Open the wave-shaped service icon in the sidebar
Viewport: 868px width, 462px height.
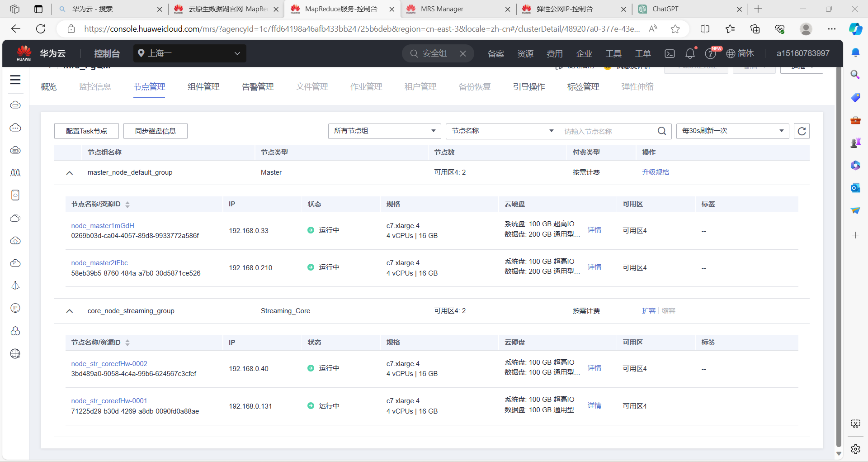(15, 172)
